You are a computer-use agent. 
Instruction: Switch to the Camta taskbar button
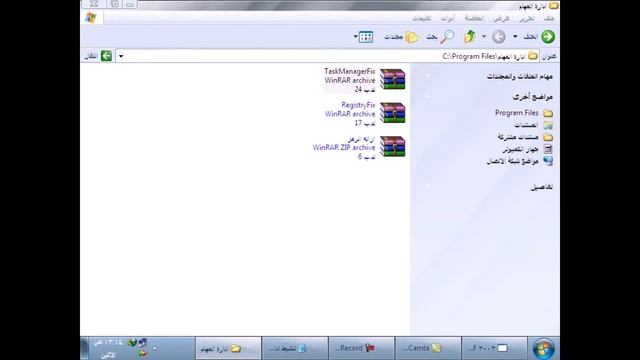(428, 348)
